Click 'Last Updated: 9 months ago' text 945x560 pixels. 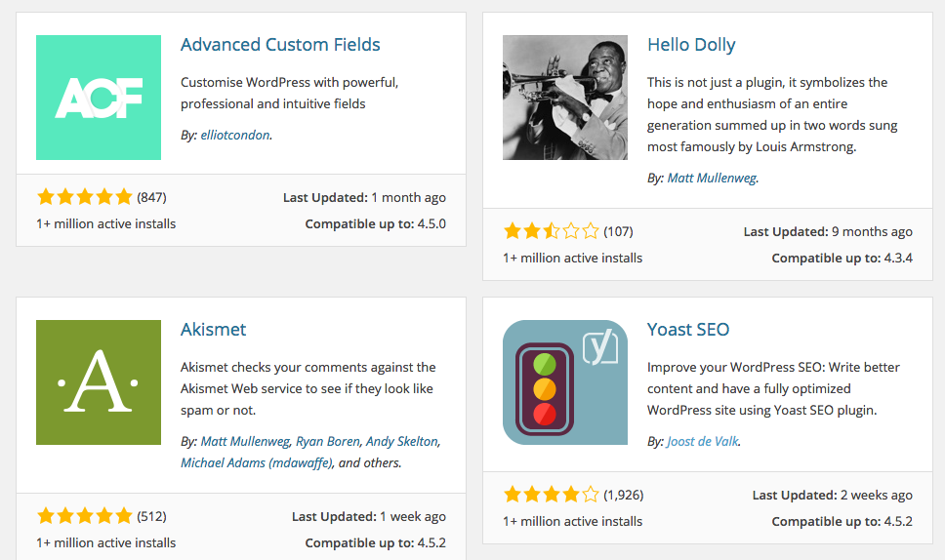pyautogui.click(x=828, y=232)
